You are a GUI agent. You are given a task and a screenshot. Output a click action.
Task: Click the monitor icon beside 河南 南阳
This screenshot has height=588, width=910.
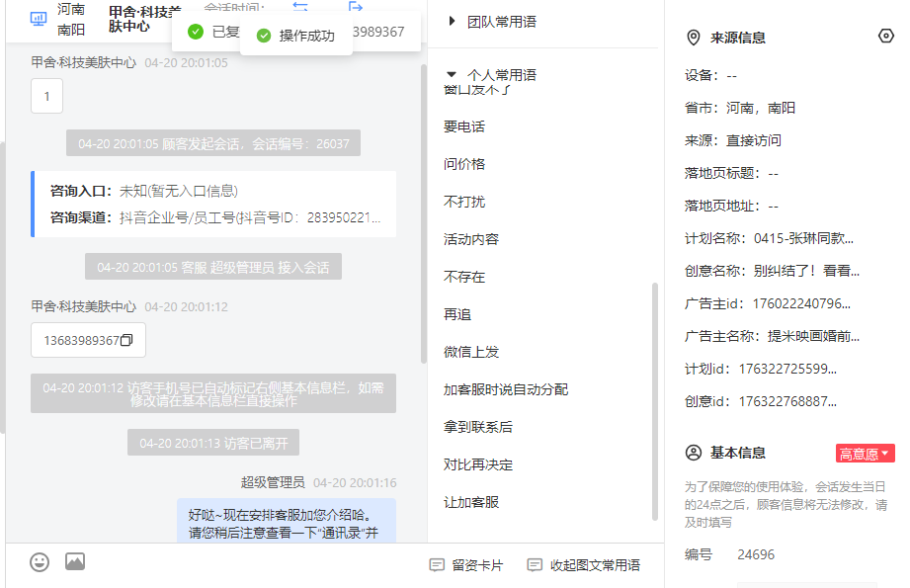coord(39,19)
